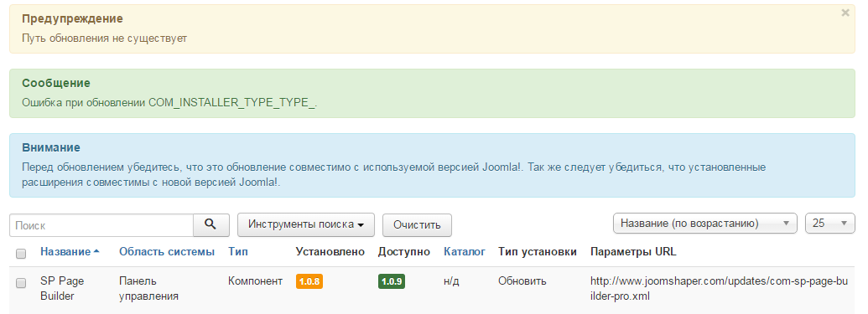
Task: Click the green 1.0.9 available version badge
Action: (392, 281)
